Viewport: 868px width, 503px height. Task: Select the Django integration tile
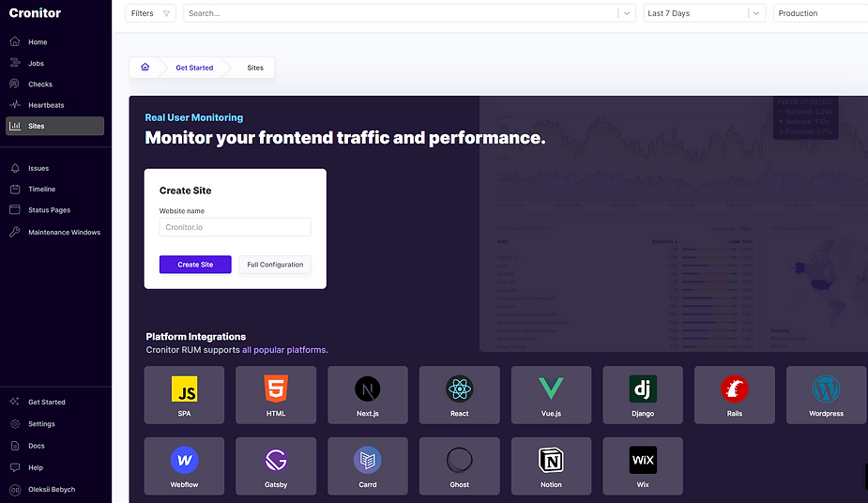coord(643,395)
